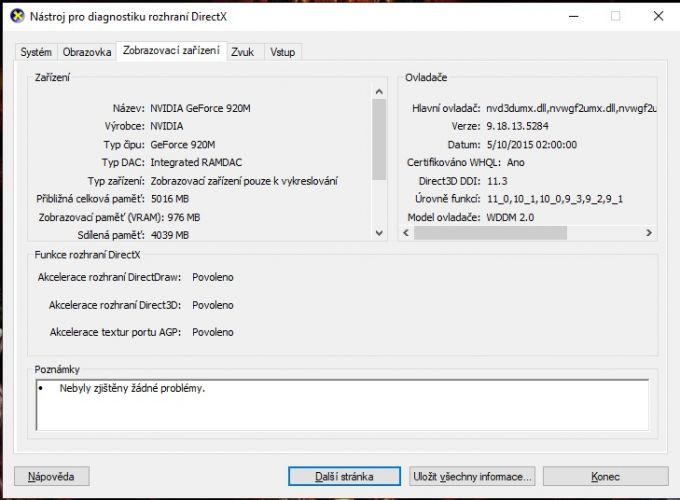This screenshot has height=500, width=680.
Task: Click the chip type GeForce 920M
Action: (x=183, y=145)
